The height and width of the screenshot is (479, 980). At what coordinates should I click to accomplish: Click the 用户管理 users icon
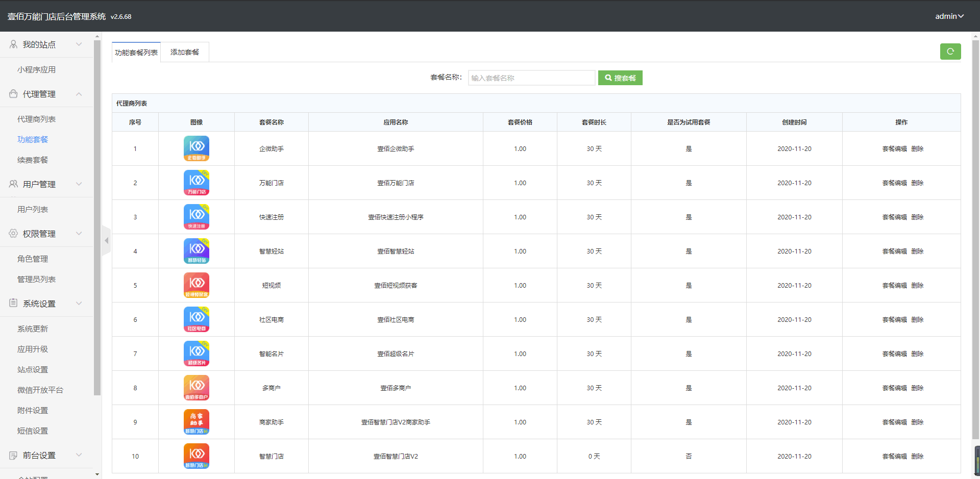click(13, 184)
